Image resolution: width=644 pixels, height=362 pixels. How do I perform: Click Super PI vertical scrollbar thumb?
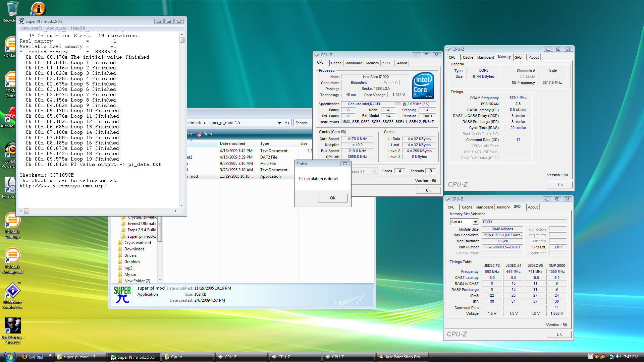182,40
